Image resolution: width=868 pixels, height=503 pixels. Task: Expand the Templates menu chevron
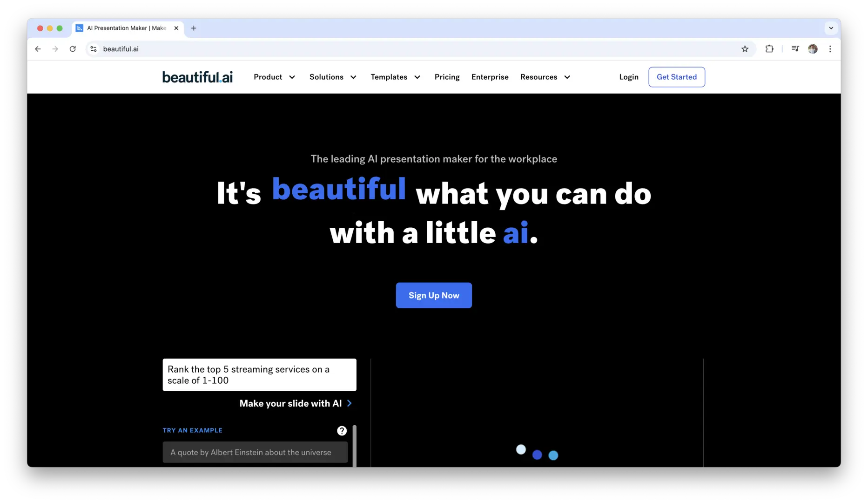click(417, 77)
